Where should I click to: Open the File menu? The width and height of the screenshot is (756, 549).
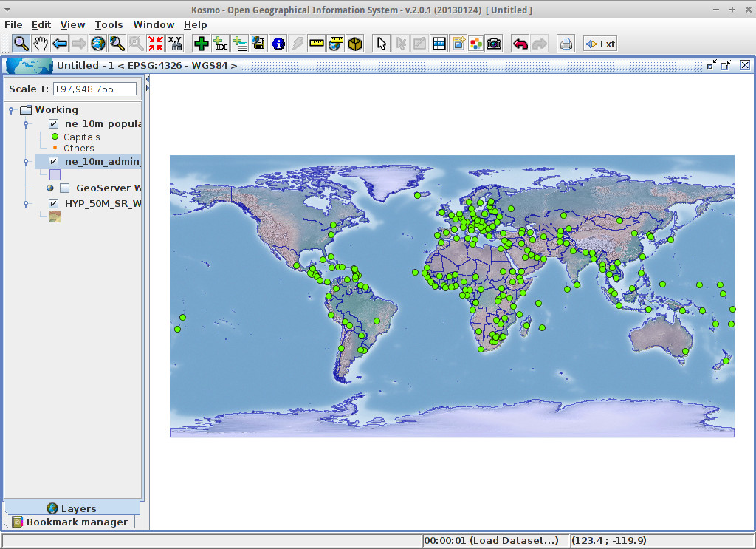tap(13, 24)
